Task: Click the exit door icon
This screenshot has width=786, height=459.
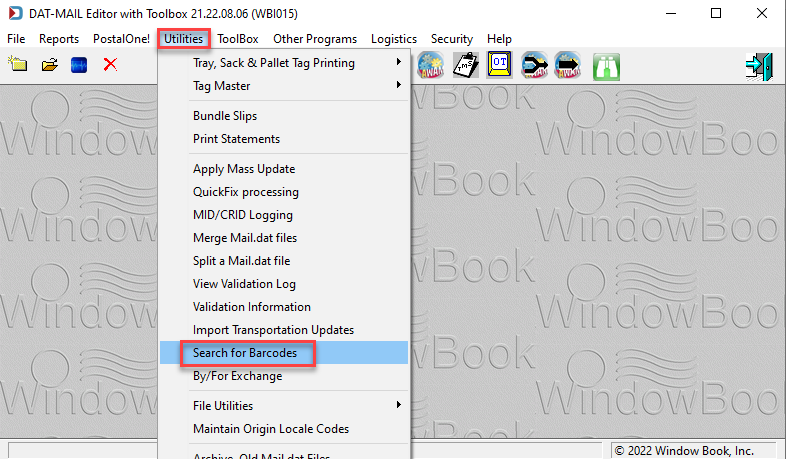Action: tap(759, 66)
